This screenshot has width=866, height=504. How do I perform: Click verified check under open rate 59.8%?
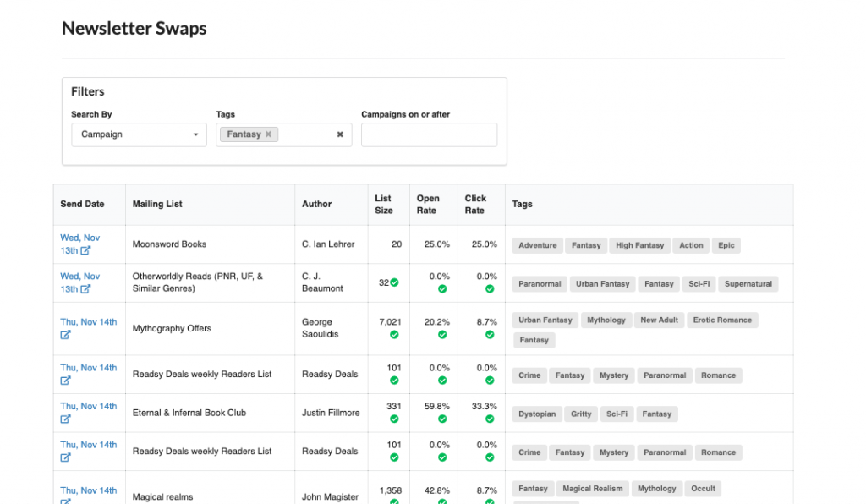tap(442, 419)
